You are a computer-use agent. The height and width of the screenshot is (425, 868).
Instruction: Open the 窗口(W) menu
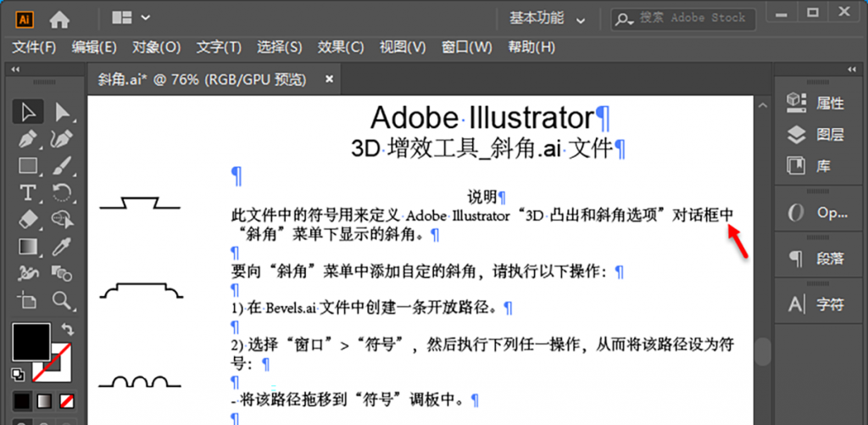[x=466, y=47]
